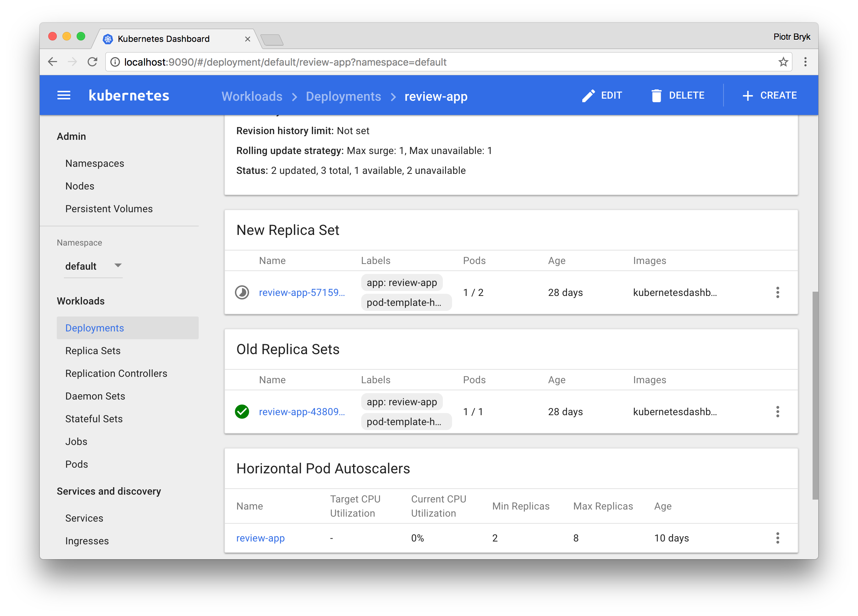Open actions menu for review-app-43809 replica set
This screenshot has width=858, height=616.
777,412
